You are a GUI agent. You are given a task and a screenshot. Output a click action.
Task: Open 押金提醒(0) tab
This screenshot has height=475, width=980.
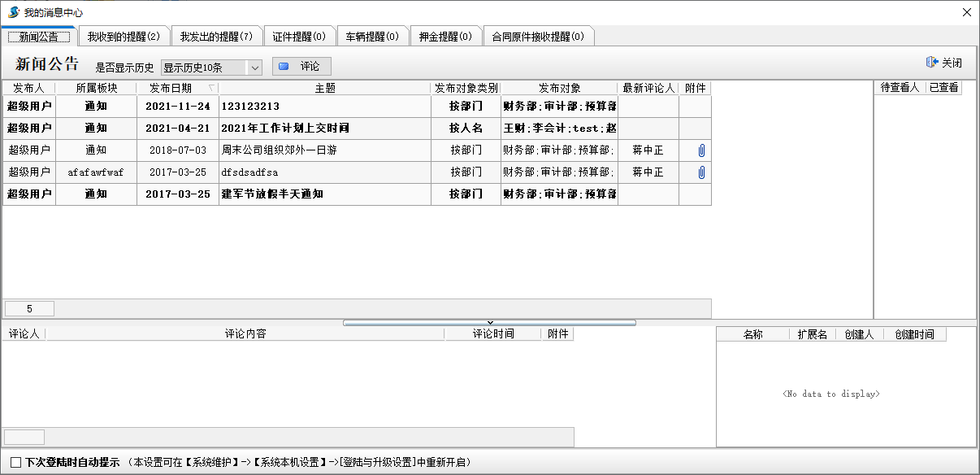[445, 37]
